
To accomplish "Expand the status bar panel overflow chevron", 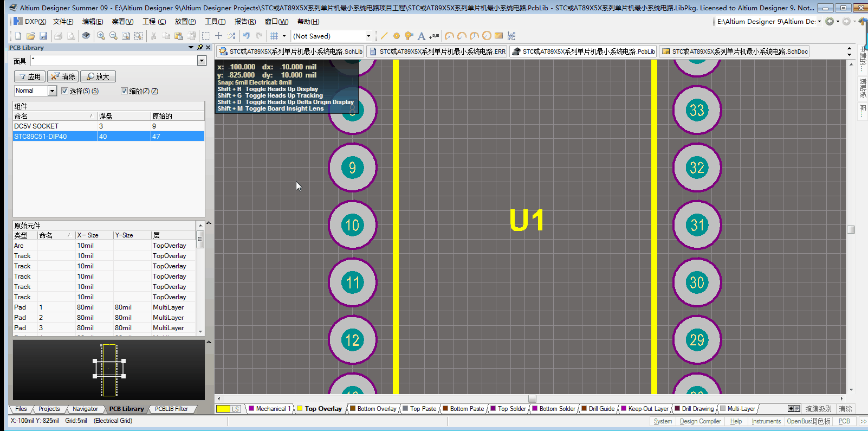I will coord(863,421).
